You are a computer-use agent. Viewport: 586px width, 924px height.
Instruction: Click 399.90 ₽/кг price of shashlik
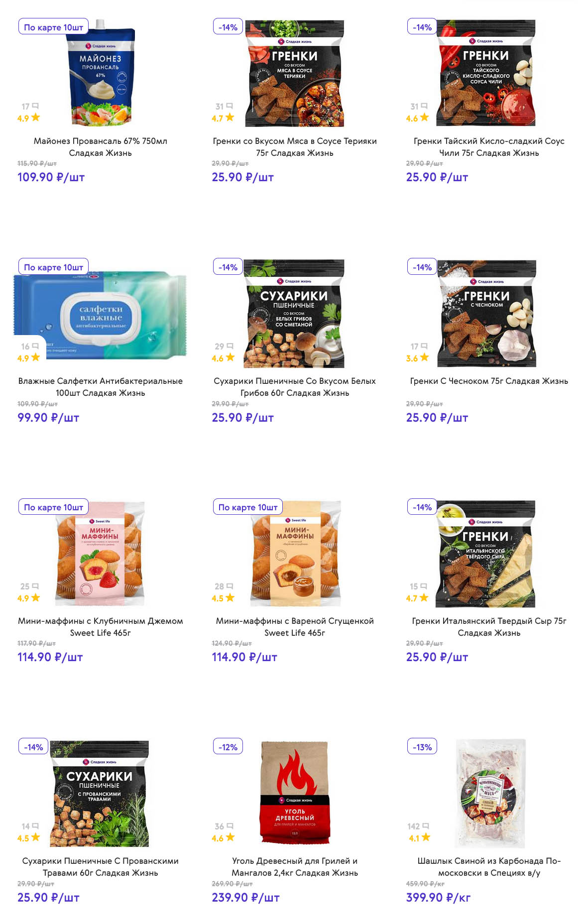(438, 898)
